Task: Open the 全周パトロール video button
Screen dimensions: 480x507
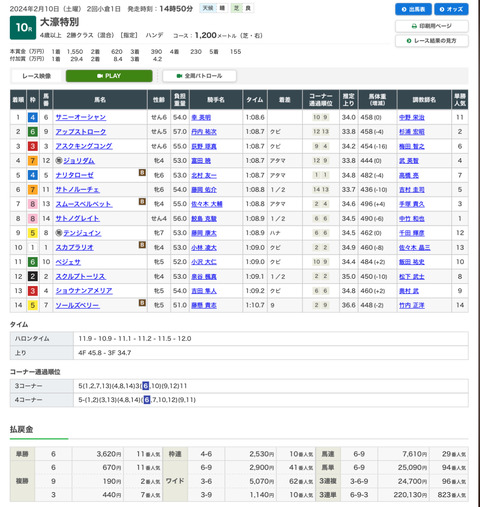Action: pos(199,76)
